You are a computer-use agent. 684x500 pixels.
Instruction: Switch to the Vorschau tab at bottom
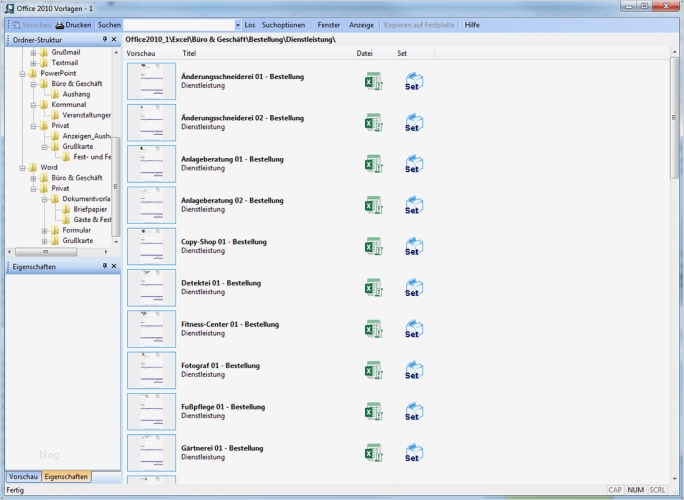(23, 477)
